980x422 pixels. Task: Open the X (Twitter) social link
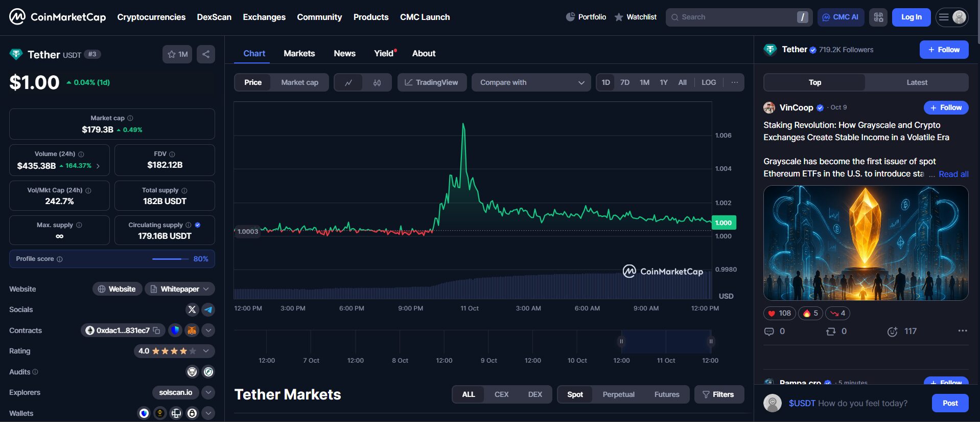coord(192,309)
